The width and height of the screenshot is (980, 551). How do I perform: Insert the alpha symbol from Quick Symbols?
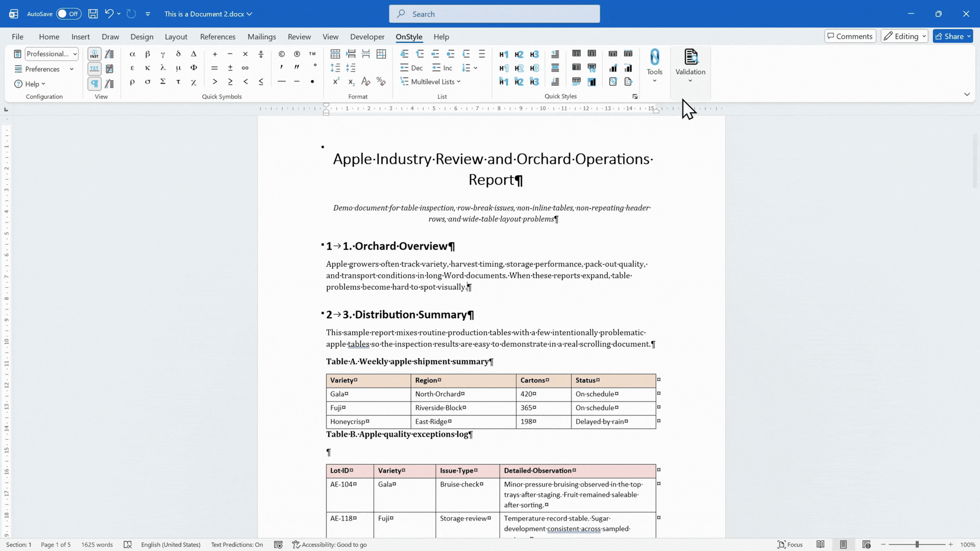pyautogui.click(x=132, y=54)
